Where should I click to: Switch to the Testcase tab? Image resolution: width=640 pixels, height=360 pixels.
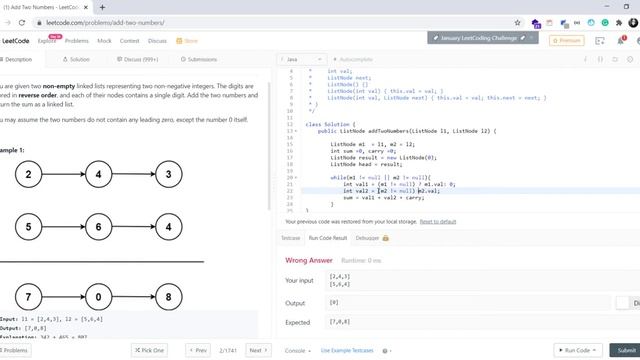click(291, 238)
